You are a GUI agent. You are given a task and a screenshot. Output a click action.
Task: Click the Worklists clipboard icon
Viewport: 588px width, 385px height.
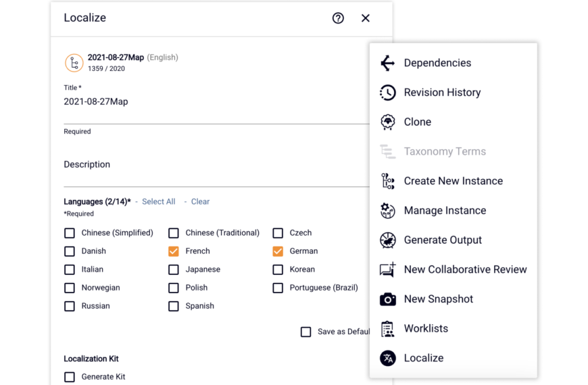point(387,329)
